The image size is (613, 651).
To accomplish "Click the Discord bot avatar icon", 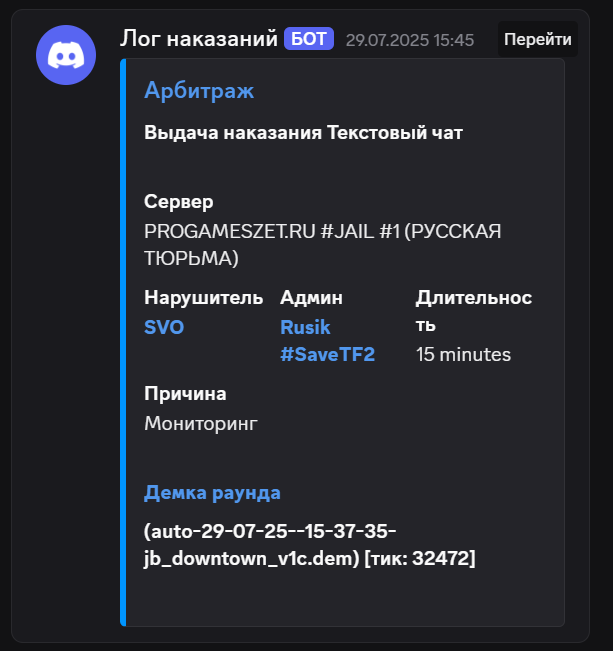I will click(66, 55).
